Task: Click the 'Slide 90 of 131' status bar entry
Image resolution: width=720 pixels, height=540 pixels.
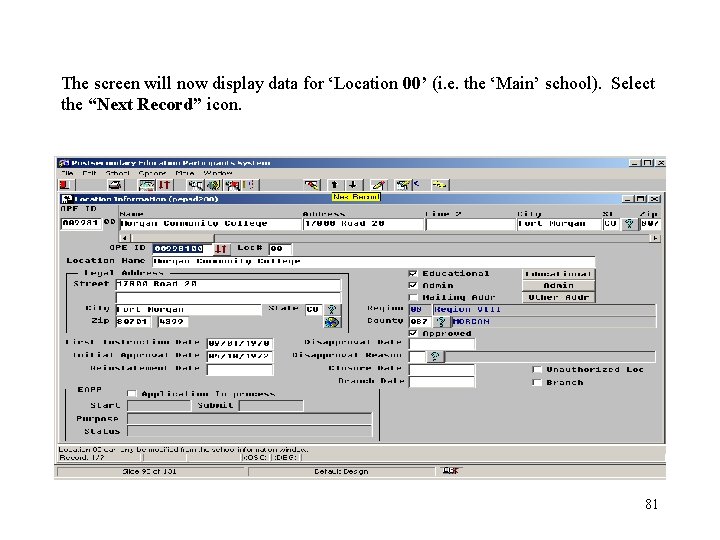Action: pyautogui.click(x=150, y=472)
